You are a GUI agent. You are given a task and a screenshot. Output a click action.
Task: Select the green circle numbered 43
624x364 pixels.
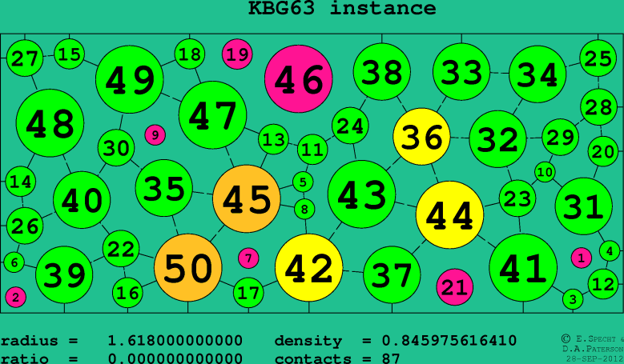[x=362, y=194]
